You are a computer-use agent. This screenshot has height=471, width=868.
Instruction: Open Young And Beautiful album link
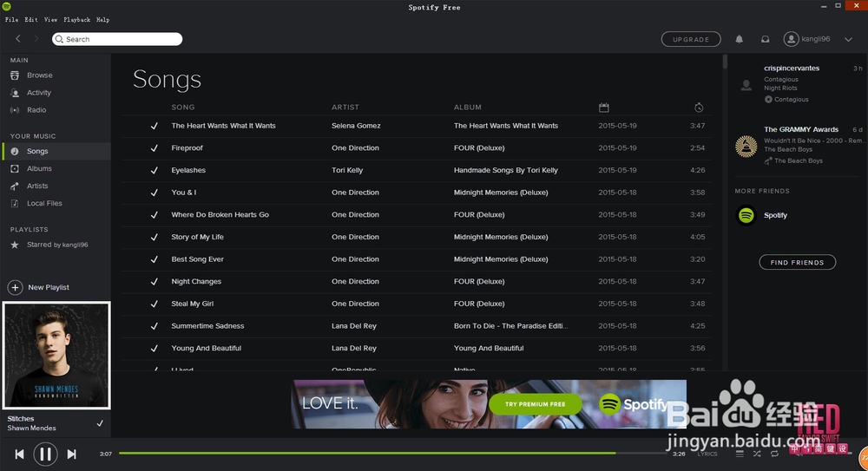click(x=489, y=348)
